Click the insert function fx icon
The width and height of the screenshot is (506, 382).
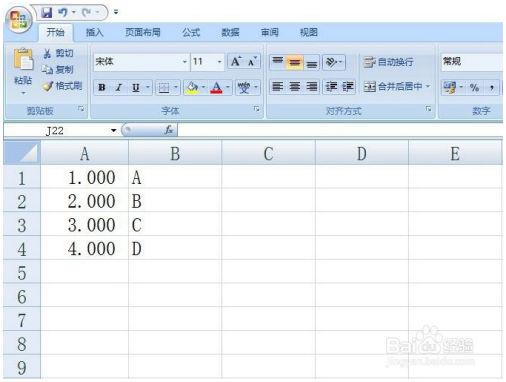(x=169, y=130)
